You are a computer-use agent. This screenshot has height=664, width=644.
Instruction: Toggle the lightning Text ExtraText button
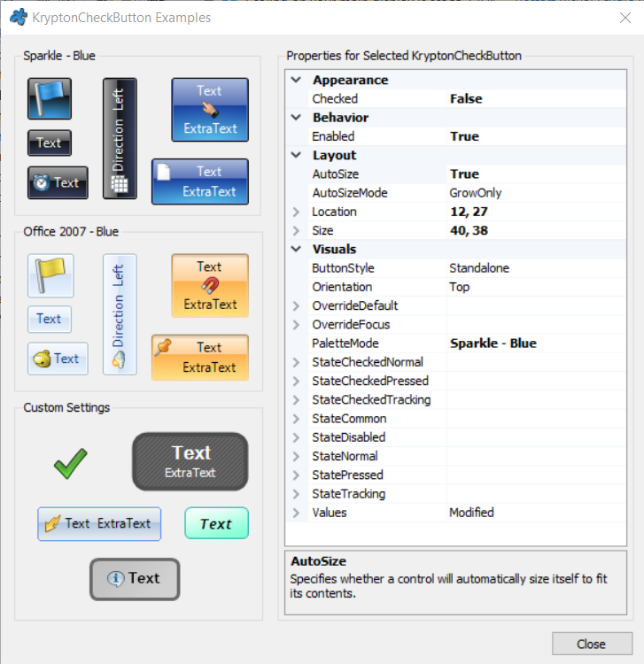coord(99,524)
